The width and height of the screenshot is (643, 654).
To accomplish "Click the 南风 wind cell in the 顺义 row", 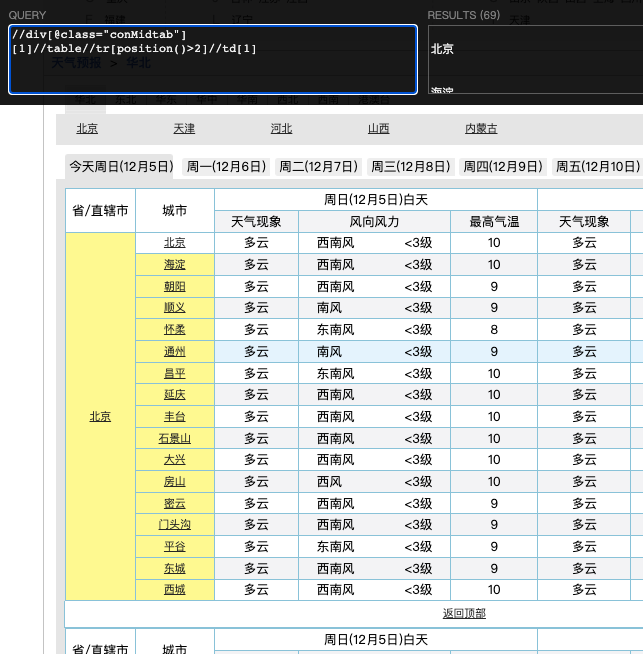I will point(329,308).
